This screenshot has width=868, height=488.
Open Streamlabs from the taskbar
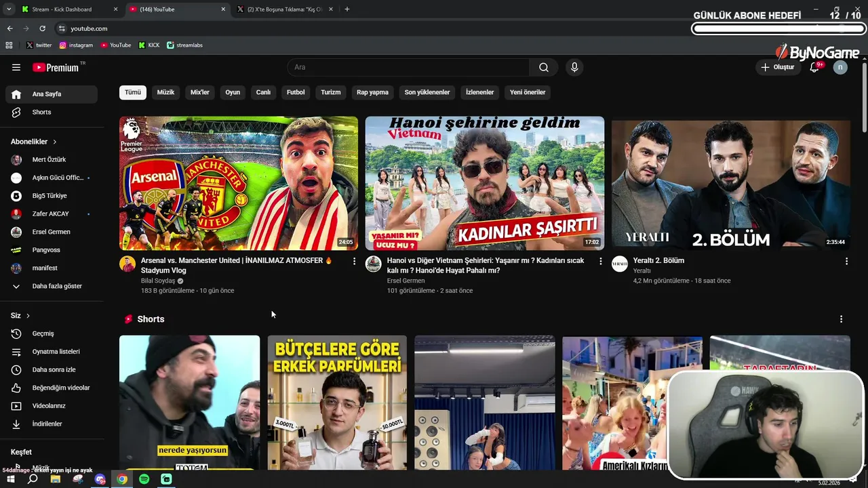tap(166, 479)
